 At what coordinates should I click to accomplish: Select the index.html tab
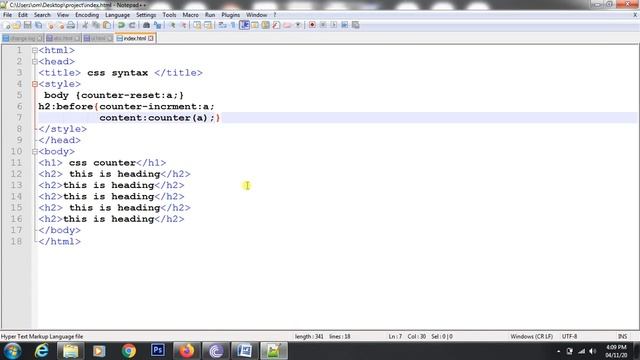134,38
